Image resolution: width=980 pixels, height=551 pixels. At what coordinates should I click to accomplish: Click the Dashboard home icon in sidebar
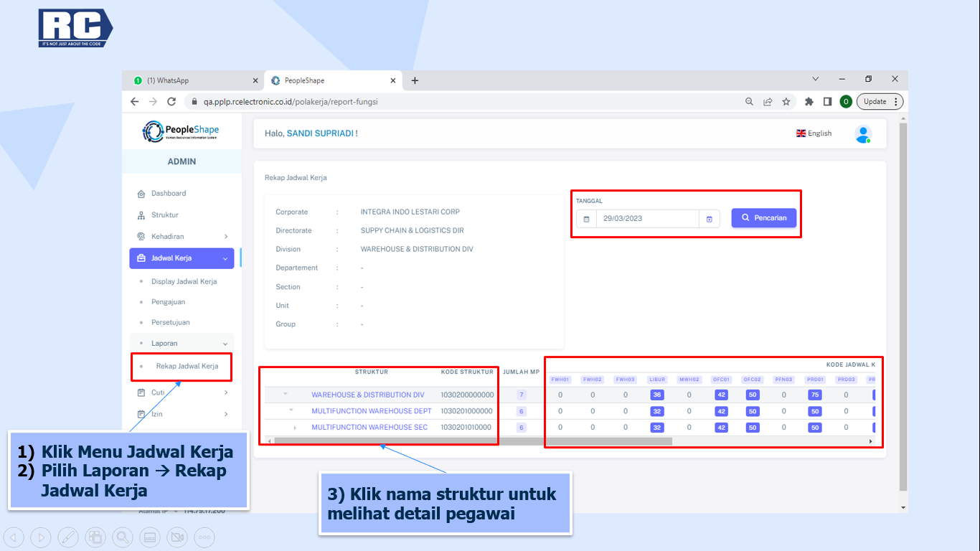point(141,194)
